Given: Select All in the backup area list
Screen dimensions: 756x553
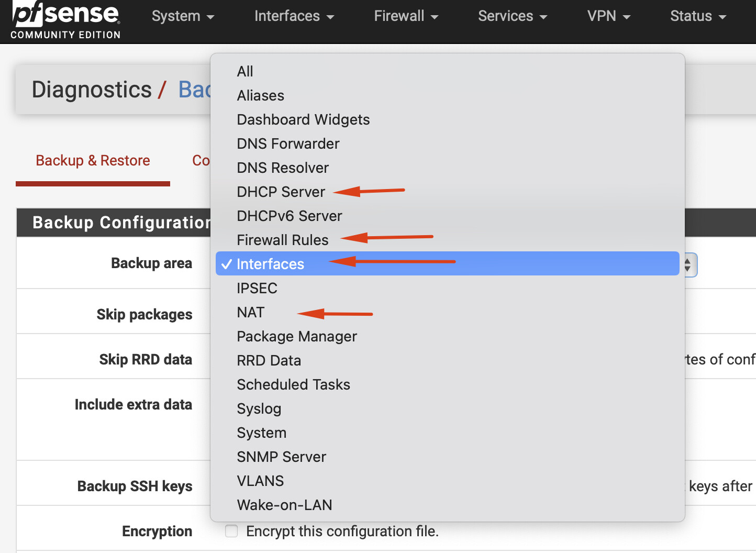Looking at the screenshot, I should click(x=244, y=72).
